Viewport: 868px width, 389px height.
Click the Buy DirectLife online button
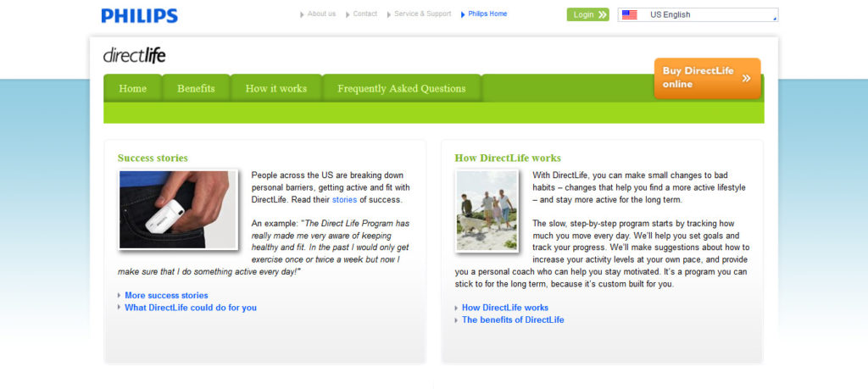click(x=708, y=78)
